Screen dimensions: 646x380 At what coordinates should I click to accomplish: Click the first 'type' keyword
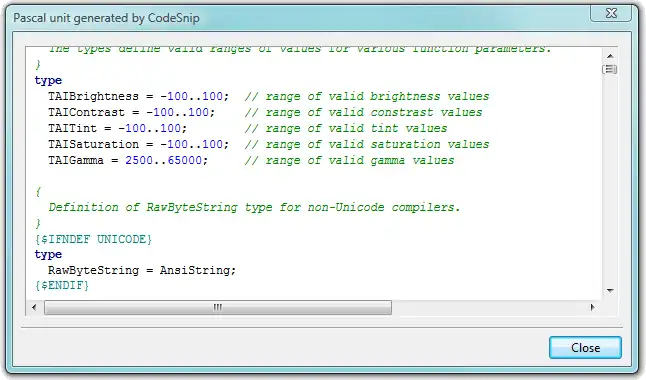tap(48, 80)
